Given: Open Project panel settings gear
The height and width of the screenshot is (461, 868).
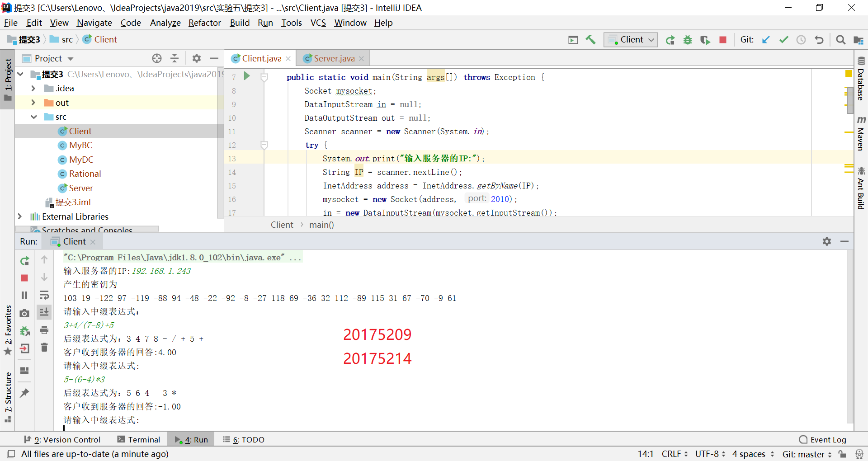Looking at the screenshot, I should click(196, 58).
